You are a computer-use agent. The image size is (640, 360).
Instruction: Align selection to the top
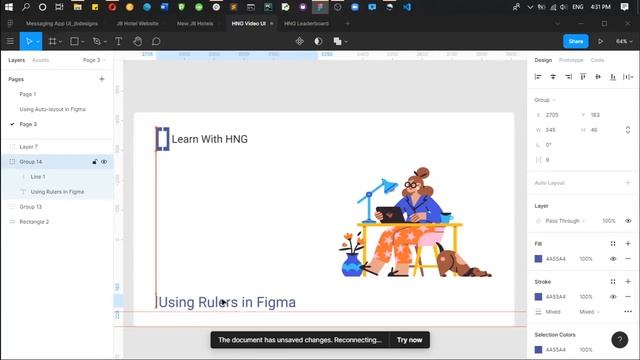point(583,77)
